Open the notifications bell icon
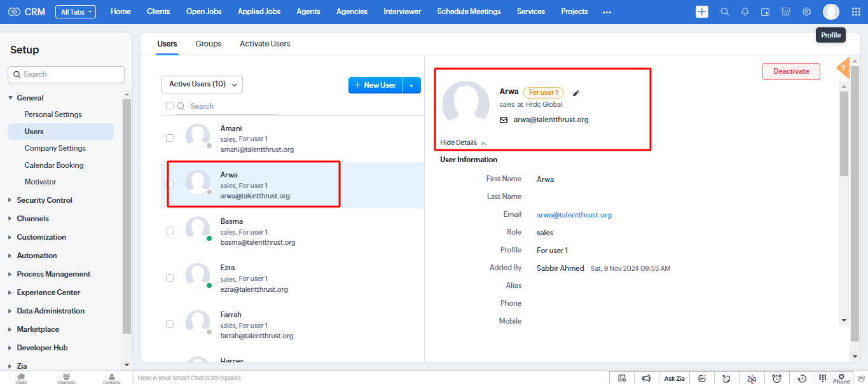This screenshot has height=384, width=868. click(745, 11)
